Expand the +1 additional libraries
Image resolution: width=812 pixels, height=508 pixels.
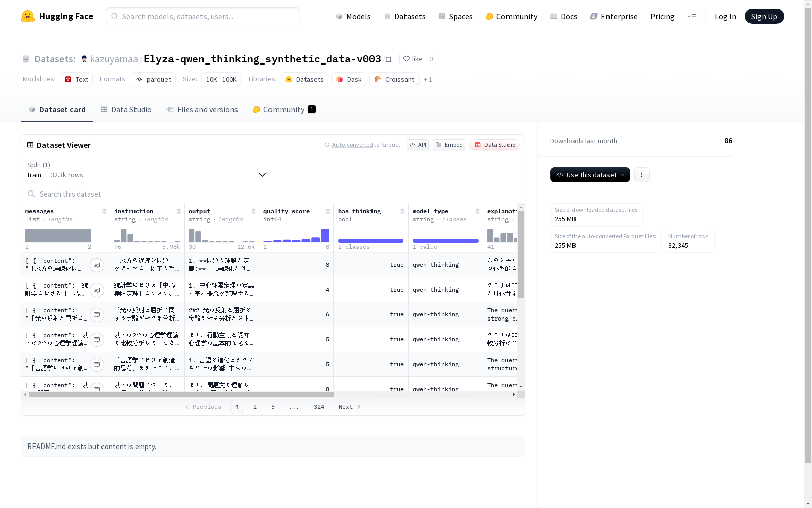coord(428,79)
